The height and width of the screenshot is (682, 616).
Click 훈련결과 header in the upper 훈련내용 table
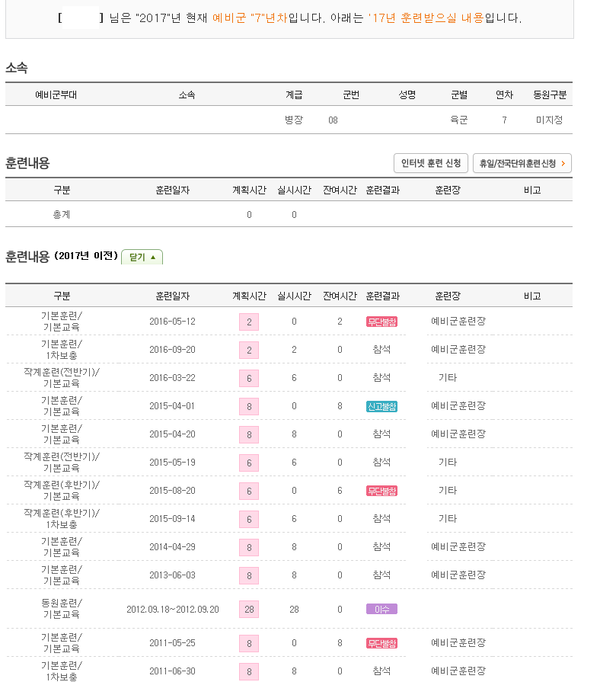coord(382,191)
